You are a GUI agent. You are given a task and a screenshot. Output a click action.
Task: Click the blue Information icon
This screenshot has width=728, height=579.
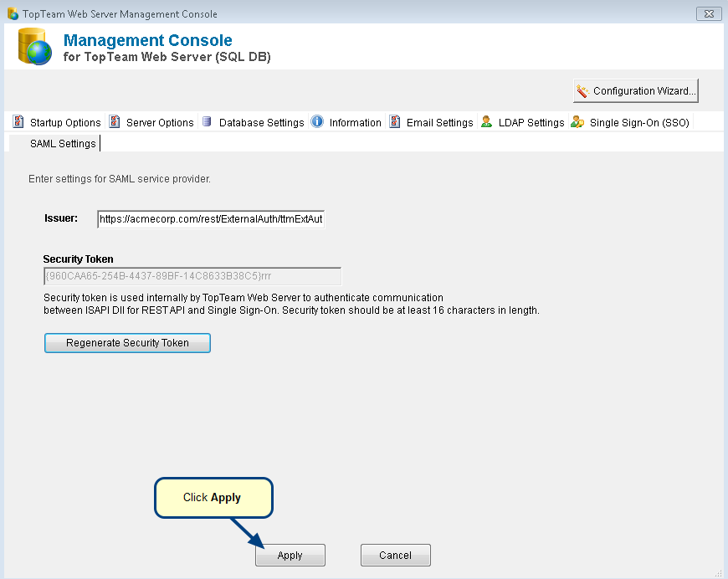317,121
